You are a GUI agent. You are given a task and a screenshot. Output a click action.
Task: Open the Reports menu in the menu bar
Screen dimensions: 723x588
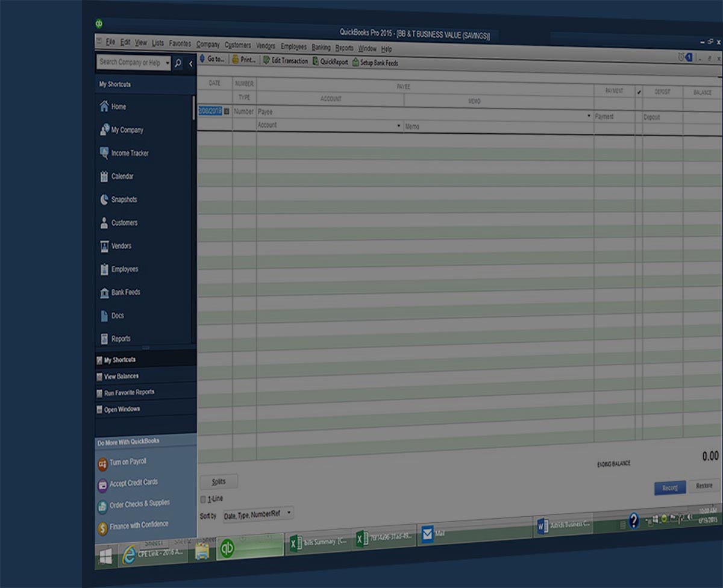344,48
